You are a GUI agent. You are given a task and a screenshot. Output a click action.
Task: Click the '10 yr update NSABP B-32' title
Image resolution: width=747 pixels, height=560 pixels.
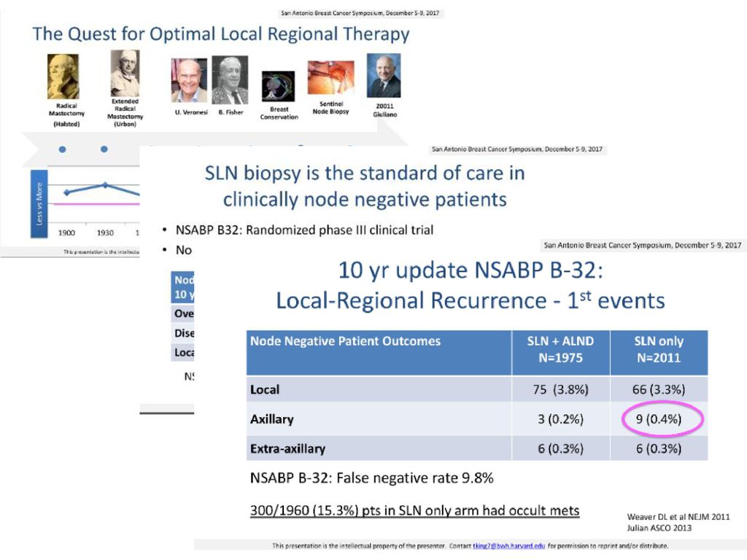click(471, 271)
